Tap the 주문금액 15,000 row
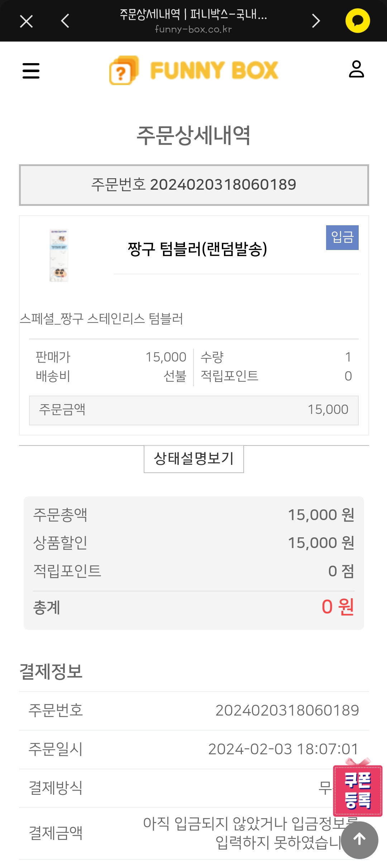 click(193, 410)
